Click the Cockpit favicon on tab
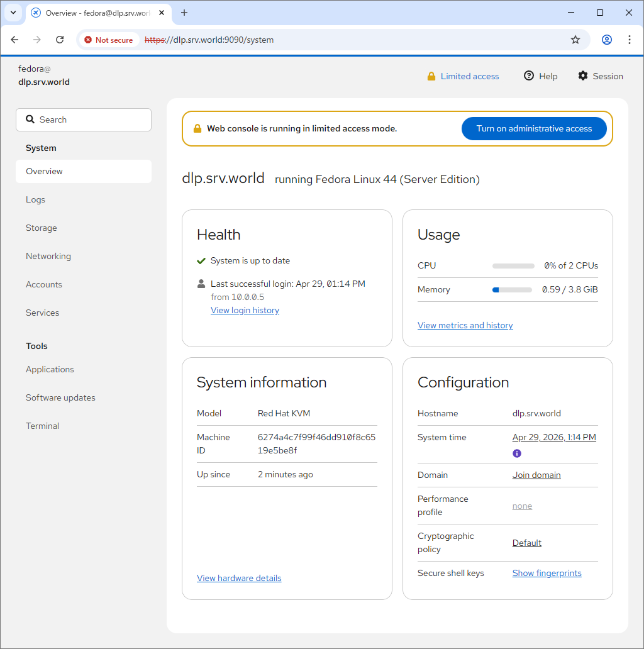 (36, 13)
